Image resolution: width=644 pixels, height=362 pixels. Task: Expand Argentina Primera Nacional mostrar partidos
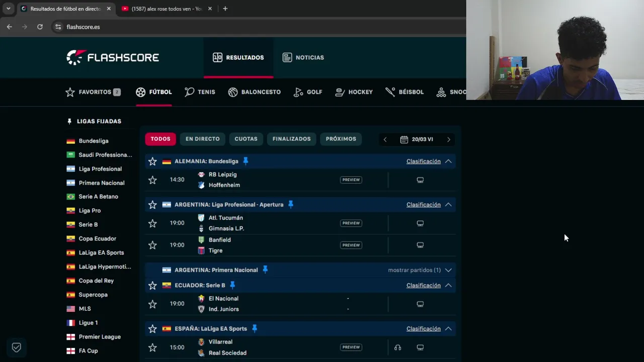pyautogui.click(x=420, y=270)
